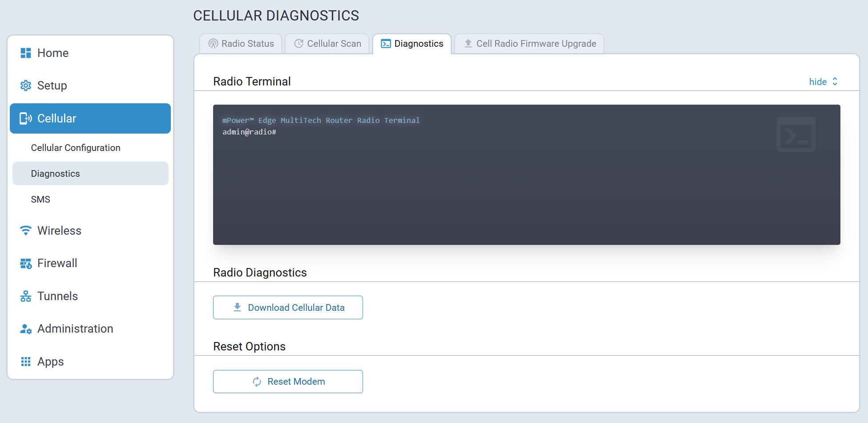Open Cell Radio Firmware Upgrade tab

pyautogui.click(x=529, y=44)
